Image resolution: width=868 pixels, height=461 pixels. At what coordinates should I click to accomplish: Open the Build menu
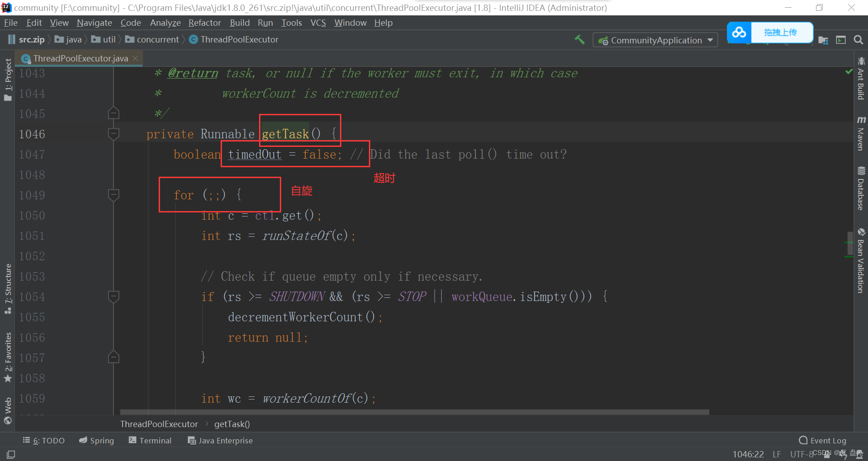tap(240, 23)
